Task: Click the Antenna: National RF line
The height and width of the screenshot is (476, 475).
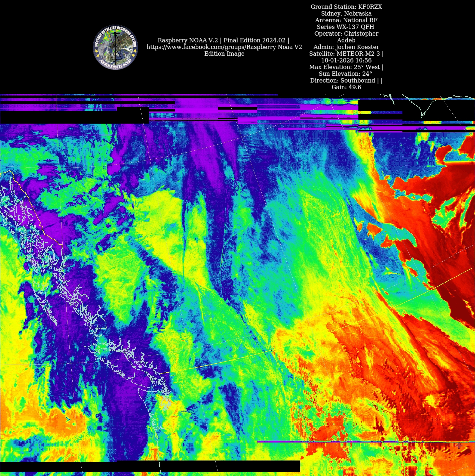Action: coord(346,20)
